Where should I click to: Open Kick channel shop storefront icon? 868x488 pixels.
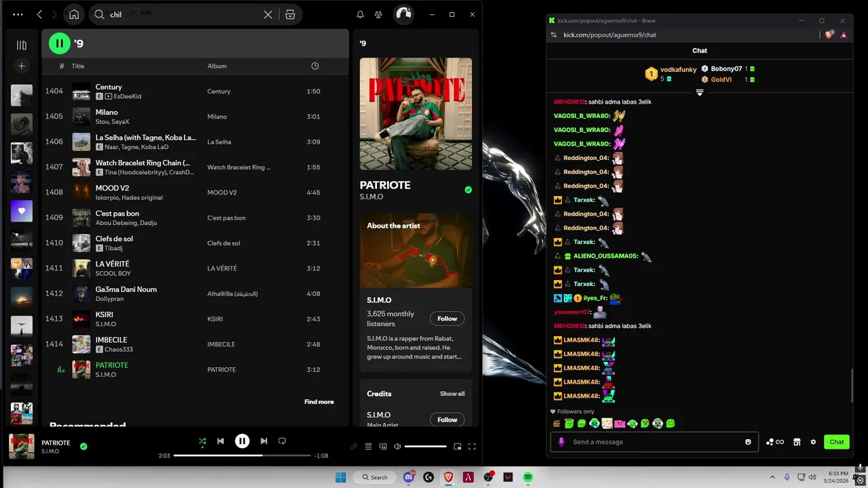pyautogui.click(x=797, y=442)
